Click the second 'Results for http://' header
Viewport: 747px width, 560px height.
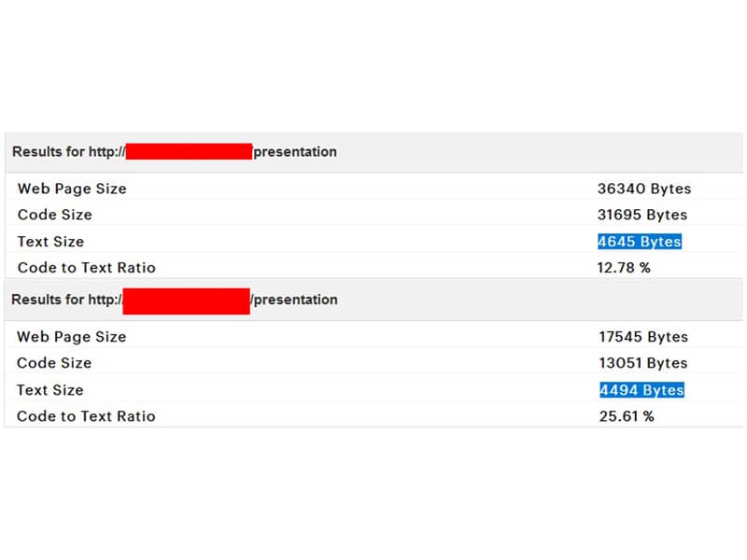click(65, 300)
